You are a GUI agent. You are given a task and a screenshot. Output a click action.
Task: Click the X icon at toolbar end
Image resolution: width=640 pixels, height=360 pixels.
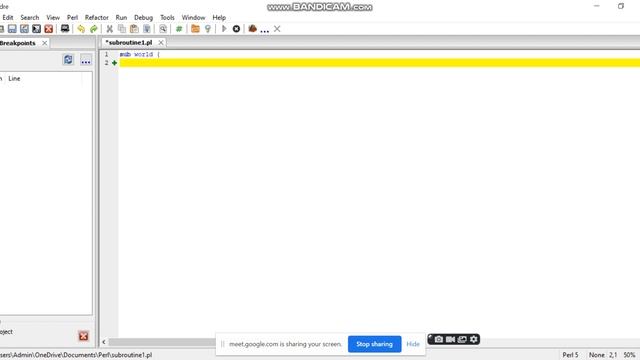[x=277, y=29]
